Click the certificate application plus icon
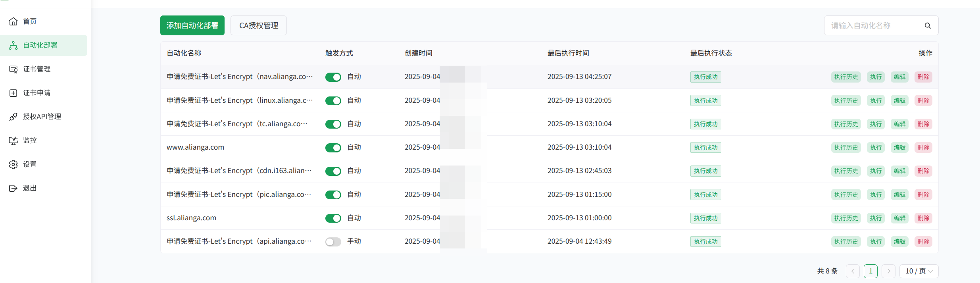 point(13,93)
